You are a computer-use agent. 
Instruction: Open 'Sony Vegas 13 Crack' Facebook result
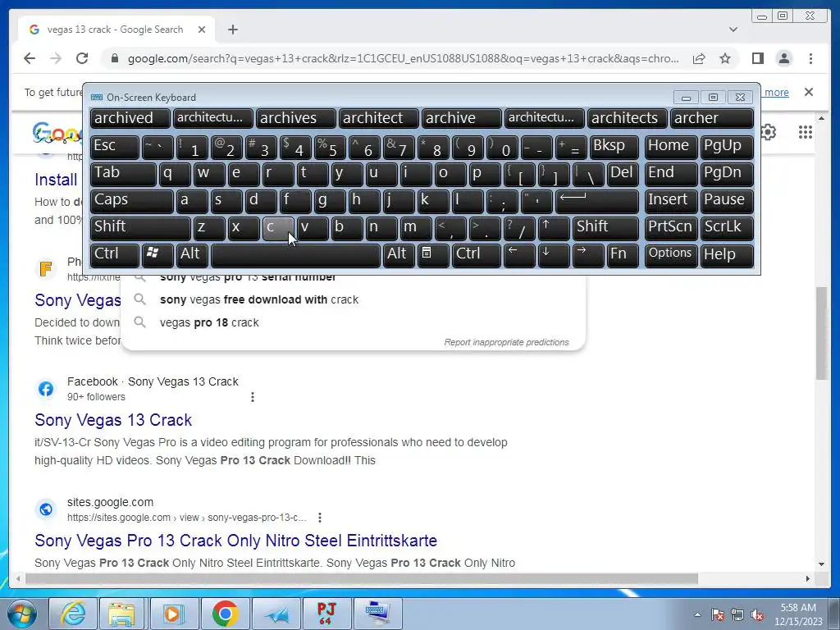tap(113, 420)
